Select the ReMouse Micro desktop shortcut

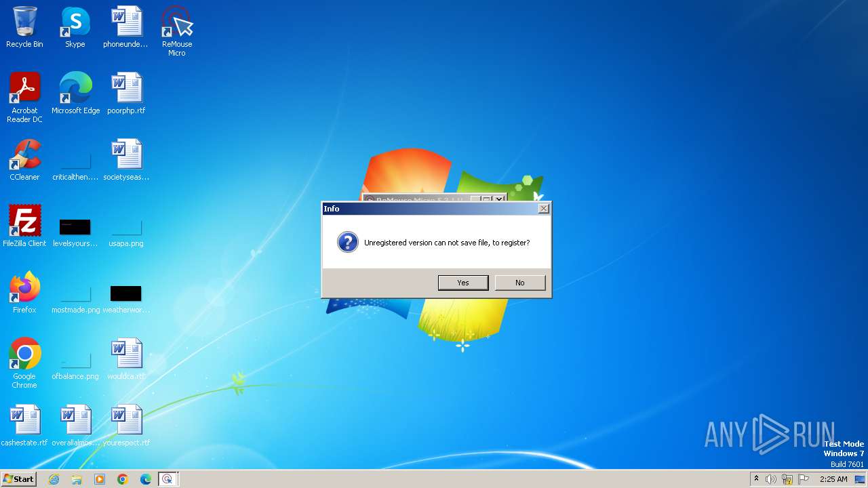click(177, 31)
